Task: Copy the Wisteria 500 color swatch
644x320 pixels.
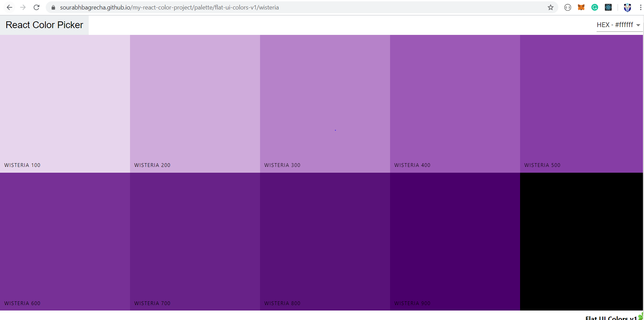Action: (x=582, y=104)
